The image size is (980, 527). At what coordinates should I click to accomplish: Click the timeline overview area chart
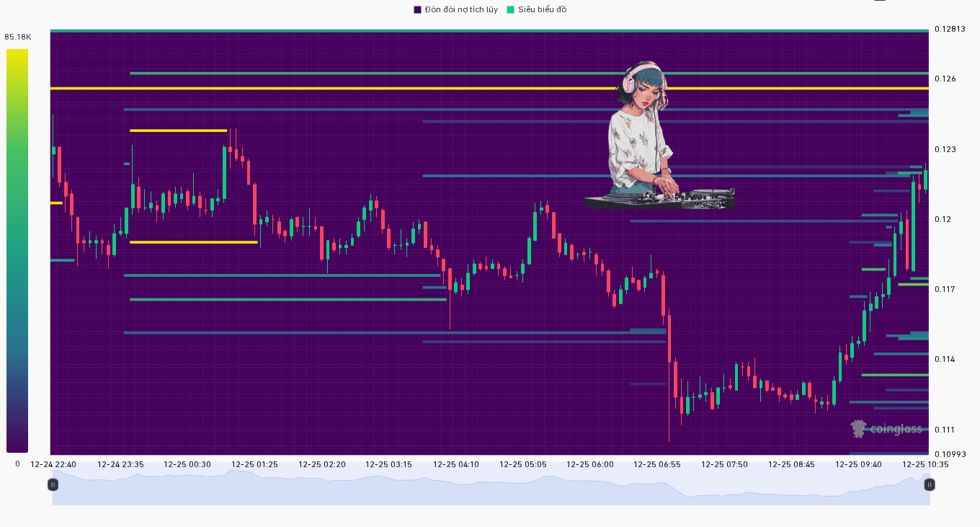click(x=491, y=487)
